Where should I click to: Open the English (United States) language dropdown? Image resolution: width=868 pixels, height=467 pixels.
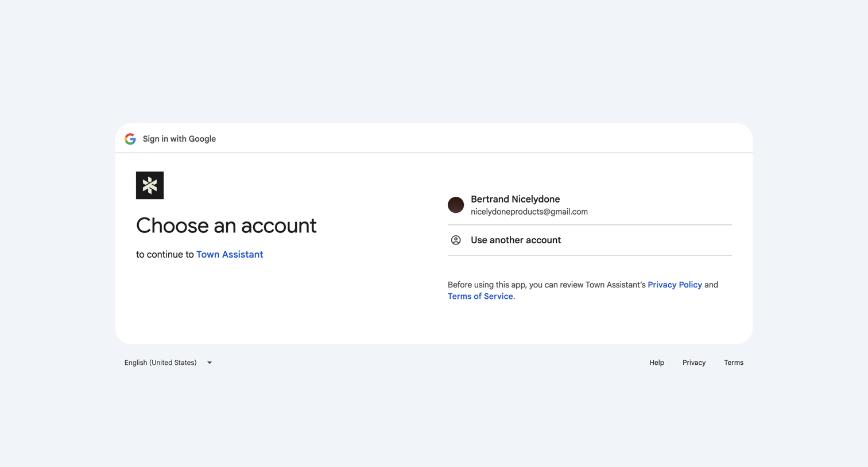click(x=168, y=363)
